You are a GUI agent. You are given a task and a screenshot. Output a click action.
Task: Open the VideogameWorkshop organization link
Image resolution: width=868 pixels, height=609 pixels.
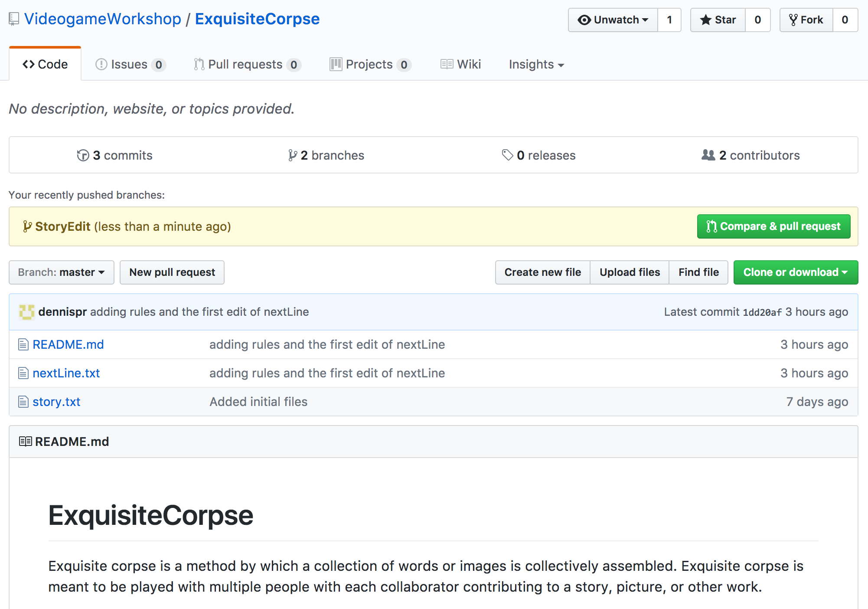tap(103, 19)
